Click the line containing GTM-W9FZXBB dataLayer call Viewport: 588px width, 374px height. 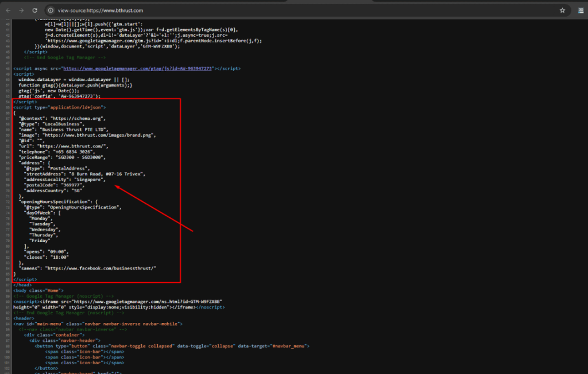click(x=107, y=46)
